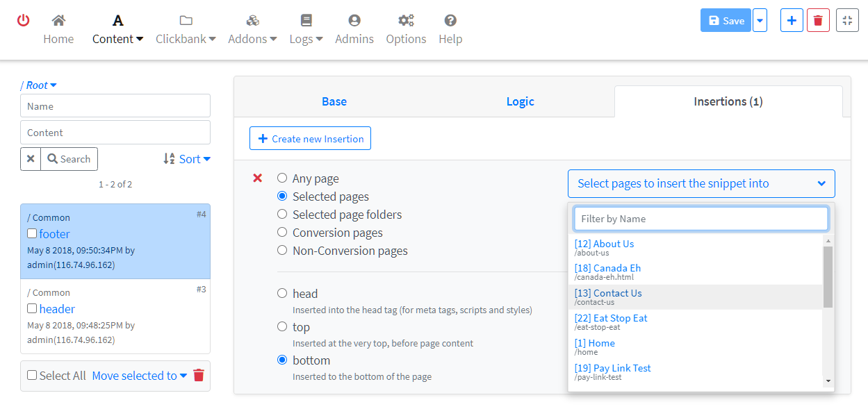Click the red trash delete icon in top toolbar
Image resolution: width=868 pixels, height=409 pixels.
pyautogui.click(x=818, y=21)
